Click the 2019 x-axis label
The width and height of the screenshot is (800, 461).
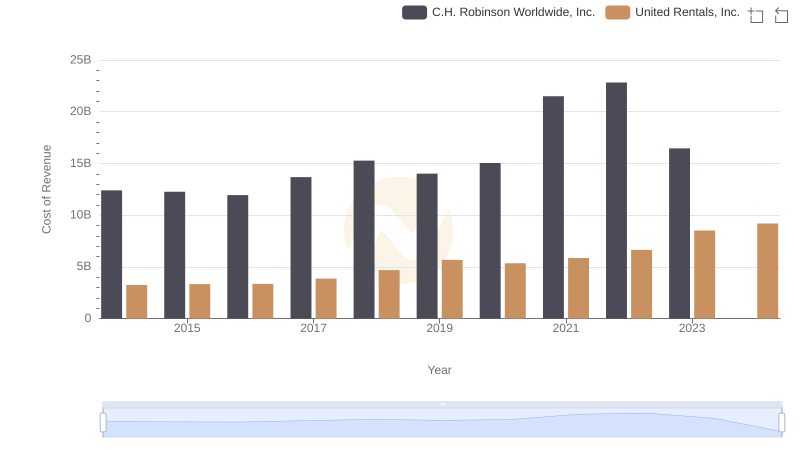click(439, 328)
